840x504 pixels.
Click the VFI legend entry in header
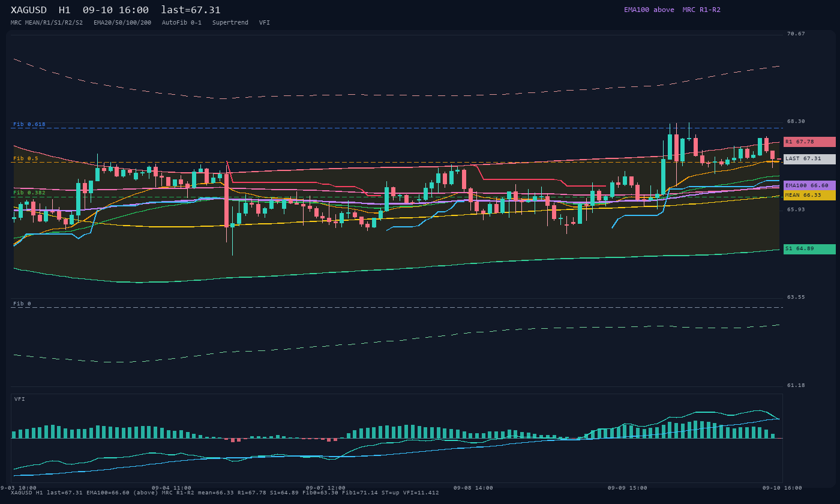pyautogui.click(x=265, y=23)
